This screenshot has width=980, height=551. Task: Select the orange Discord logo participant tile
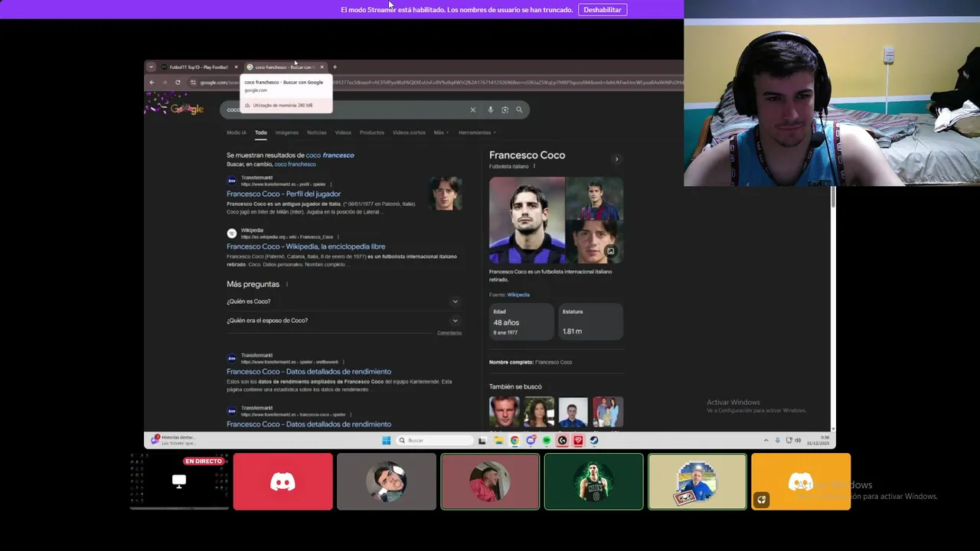(801, 481)
